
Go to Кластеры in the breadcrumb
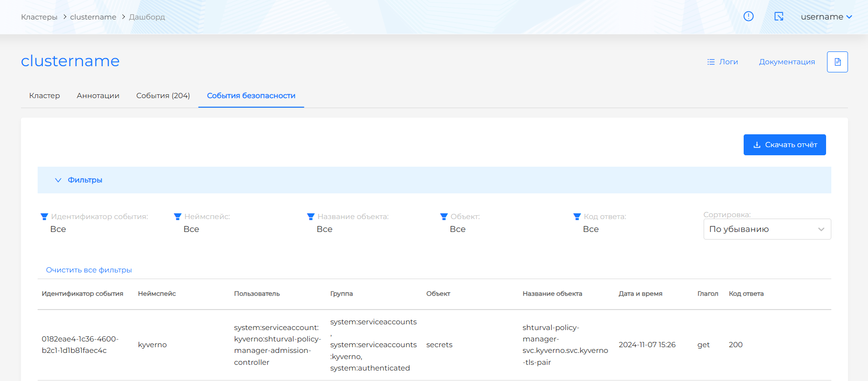[39, 17]
